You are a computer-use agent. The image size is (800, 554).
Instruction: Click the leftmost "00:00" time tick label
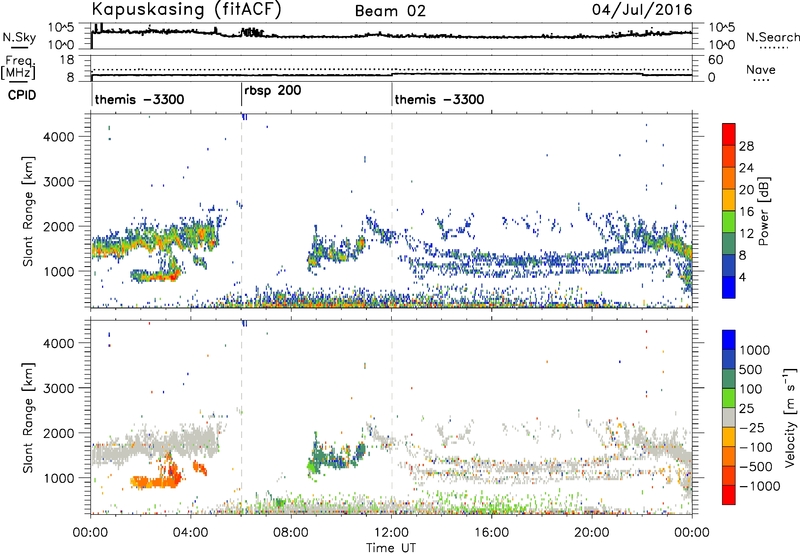tap(91, 533)
